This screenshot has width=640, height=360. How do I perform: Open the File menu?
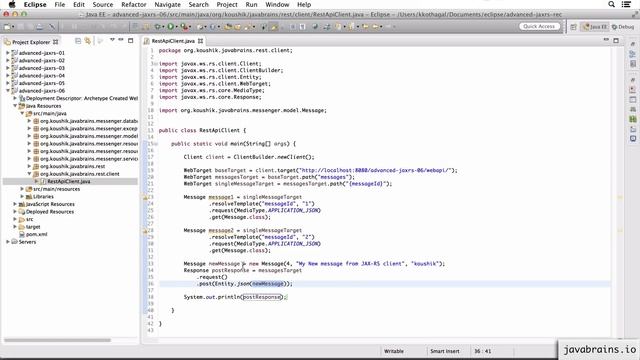60,4
